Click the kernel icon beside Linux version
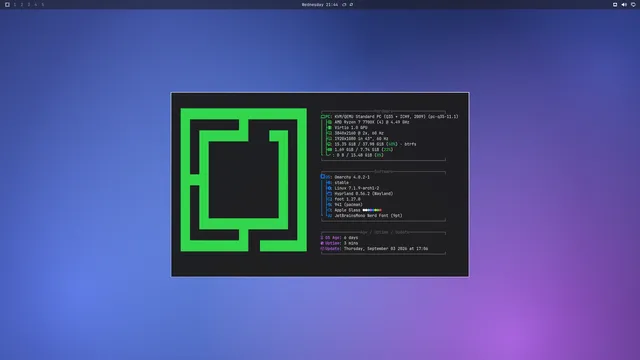The width and height of the screenshot is (640, 360). pos(330,188)
